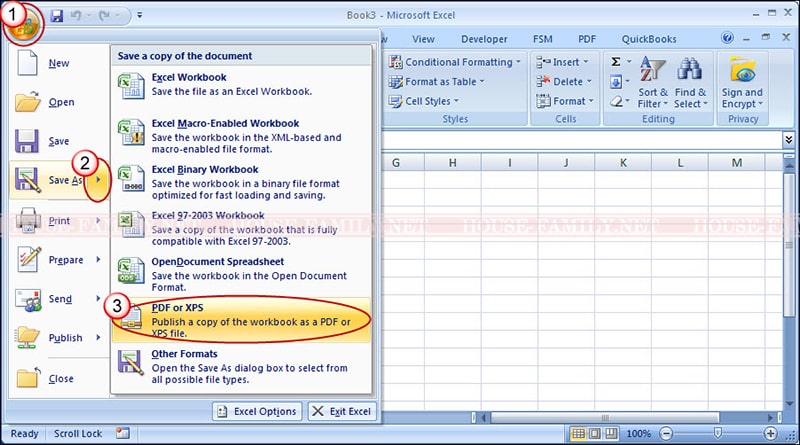
Task: Select Save As in the Office menu
Action: pyautogui.click(x=48, y=180)
